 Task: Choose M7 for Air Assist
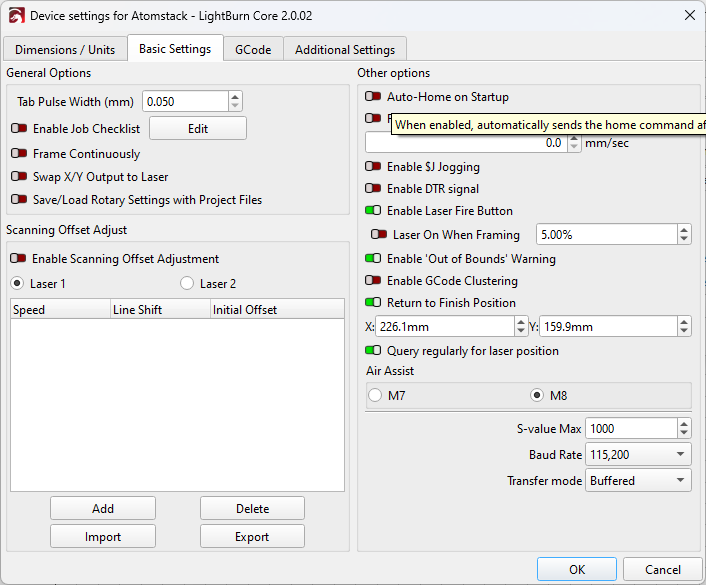coord(376,395)
